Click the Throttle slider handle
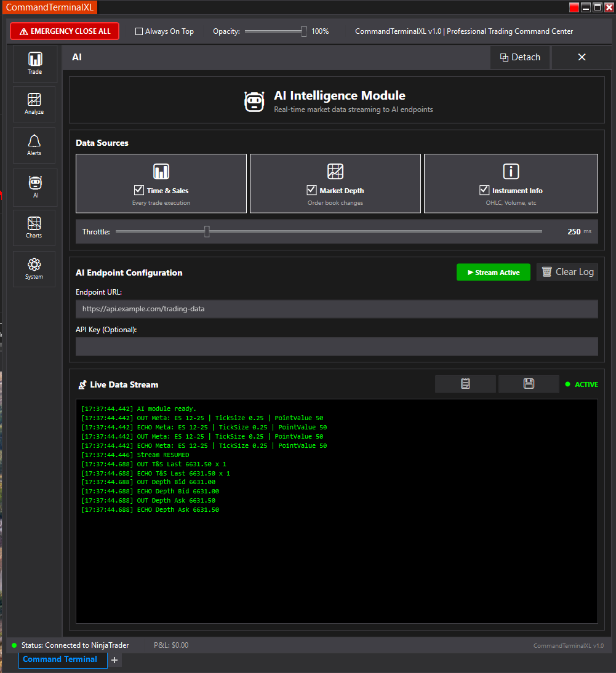The image size is (616, 673). (207, 232)
